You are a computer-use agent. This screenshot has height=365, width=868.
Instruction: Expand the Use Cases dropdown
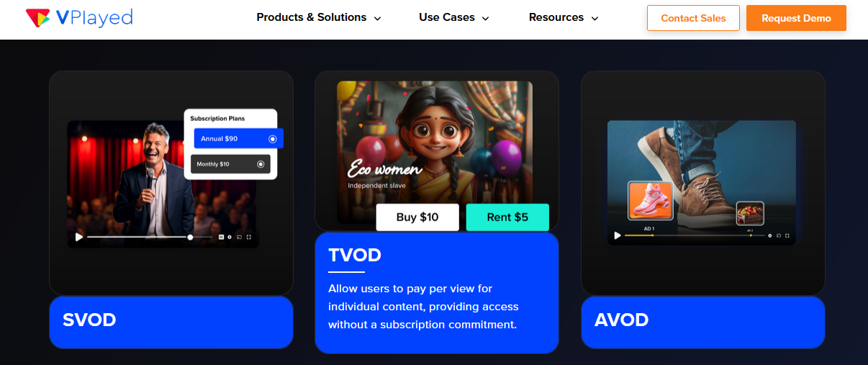coord(454,17)
